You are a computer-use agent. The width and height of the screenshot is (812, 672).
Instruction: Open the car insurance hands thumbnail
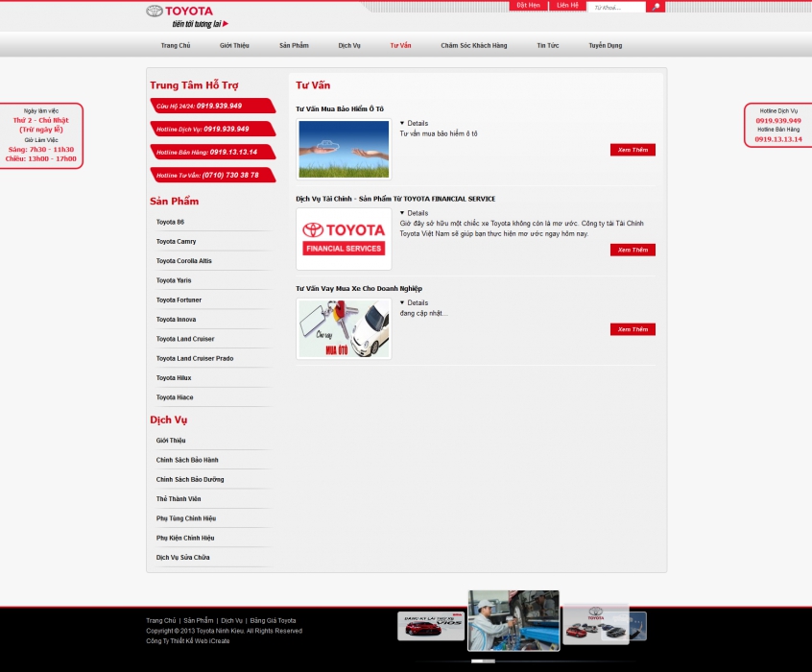click(344, 149)
